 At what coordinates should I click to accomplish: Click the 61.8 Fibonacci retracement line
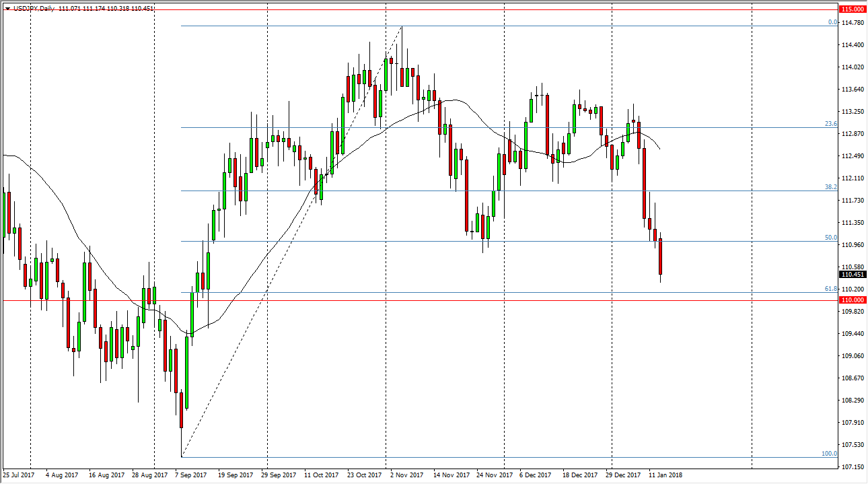click(471, 291)
